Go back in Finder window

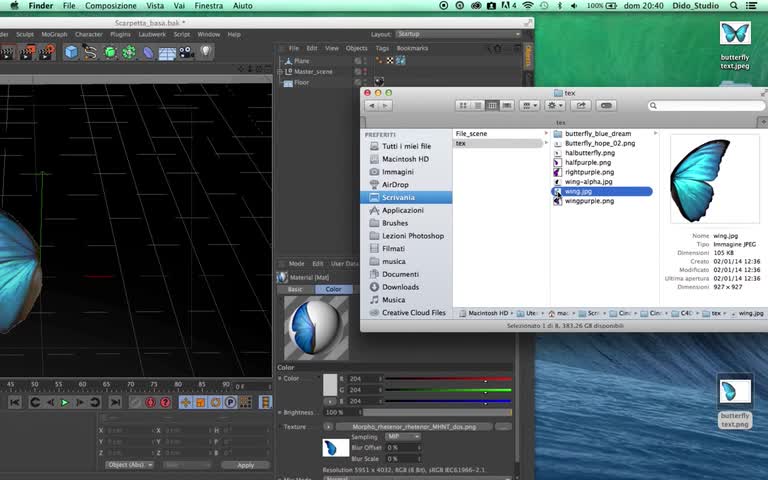point(372,105)
